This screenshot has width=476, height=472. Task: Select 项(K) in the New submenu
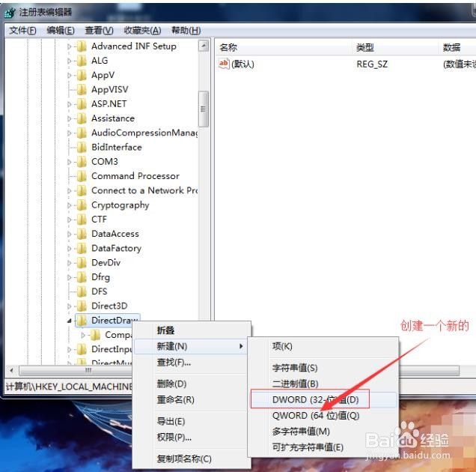[x=323, y=346]
